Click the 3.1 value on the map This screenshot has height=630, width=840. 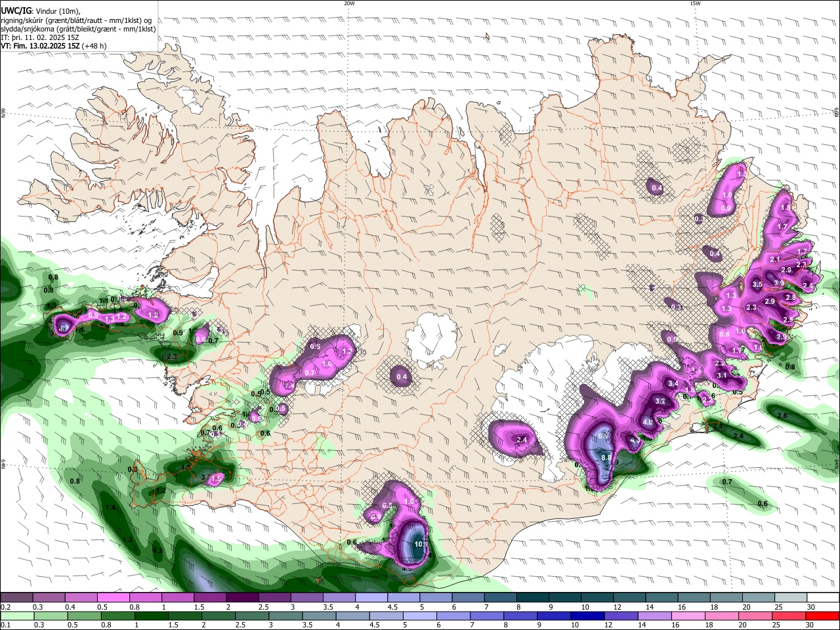tap(722, 375)
